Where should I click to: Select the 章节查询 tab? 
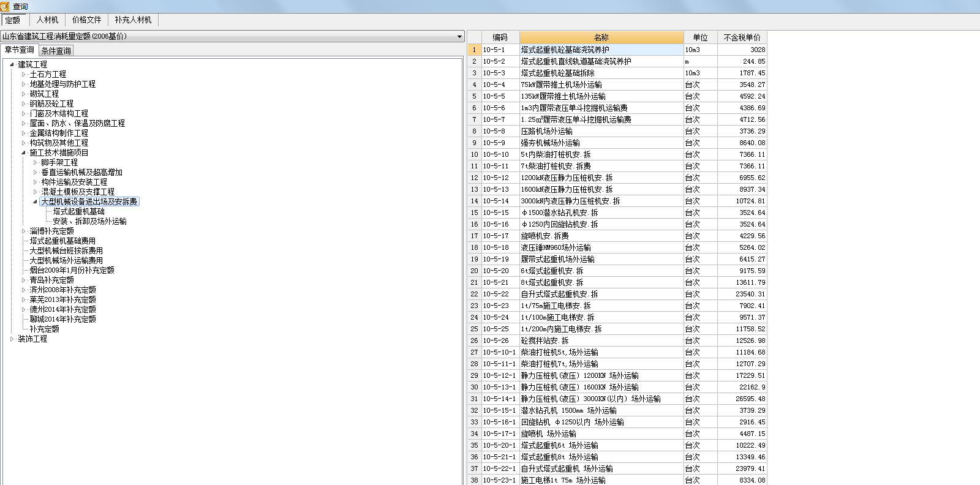(x=20, y=50)
